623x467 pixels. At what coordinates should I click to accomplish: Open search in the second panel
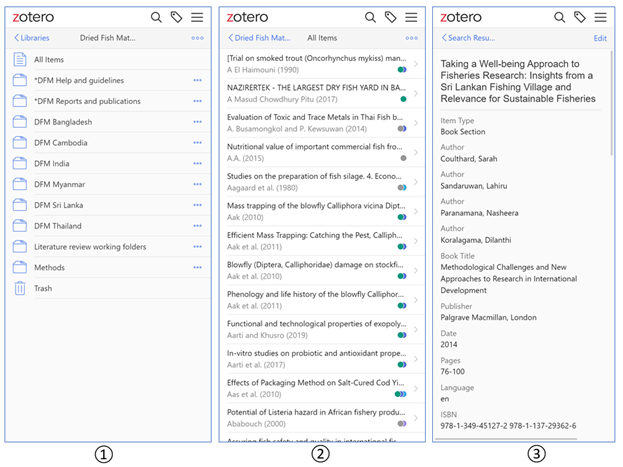[x=370, y=17]
